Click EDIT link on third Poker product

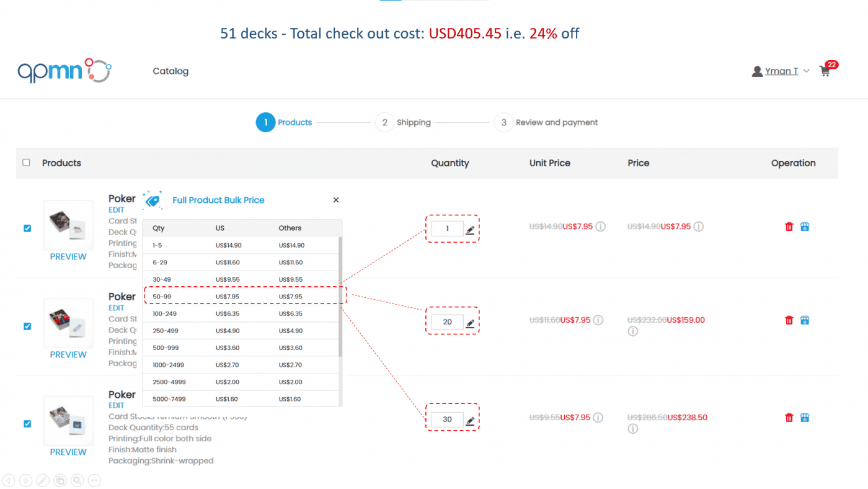[x=117, y=405]
